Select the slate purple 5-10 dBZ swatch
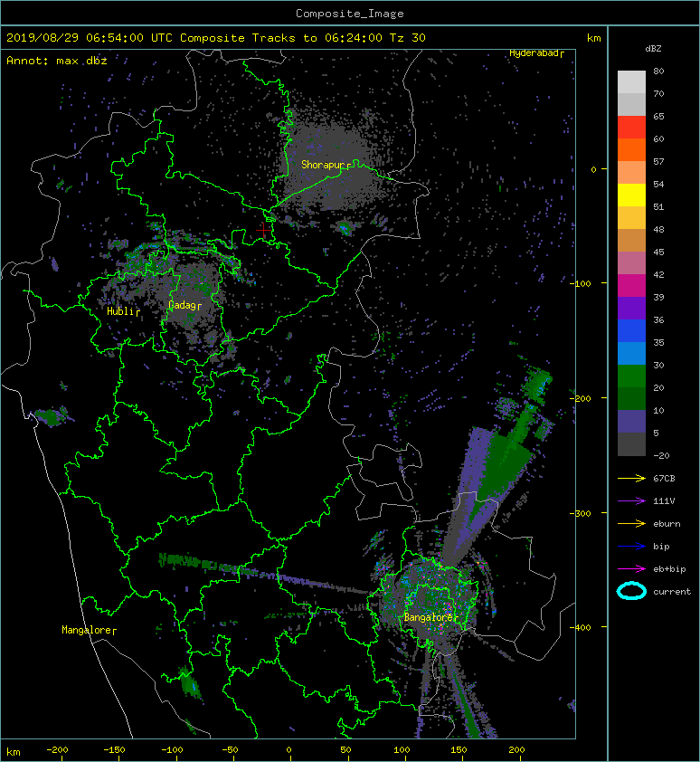Image resolution: width=700 pixels, height=762 pixels. click(631, 421)
